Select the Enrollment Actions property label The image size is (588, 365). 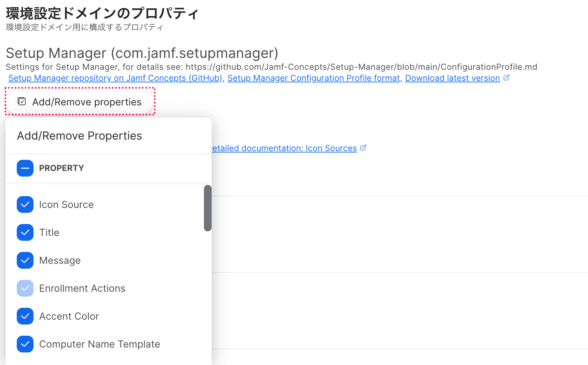point(82,288)
